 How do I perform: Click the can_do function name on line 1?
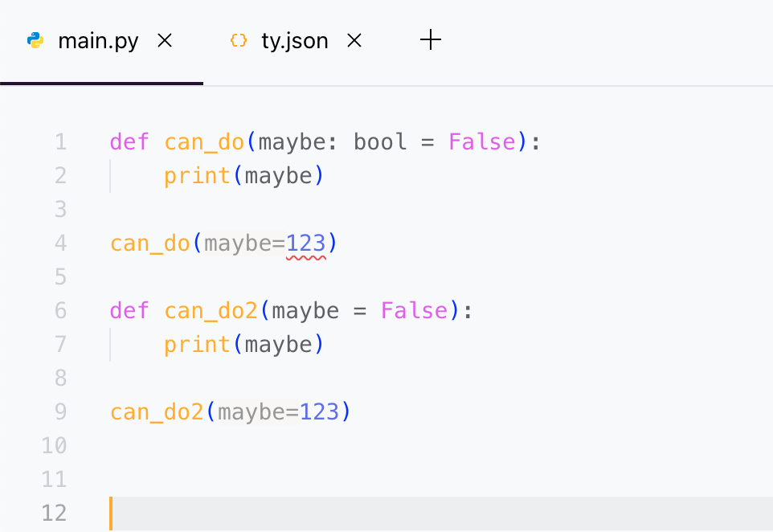204,142
